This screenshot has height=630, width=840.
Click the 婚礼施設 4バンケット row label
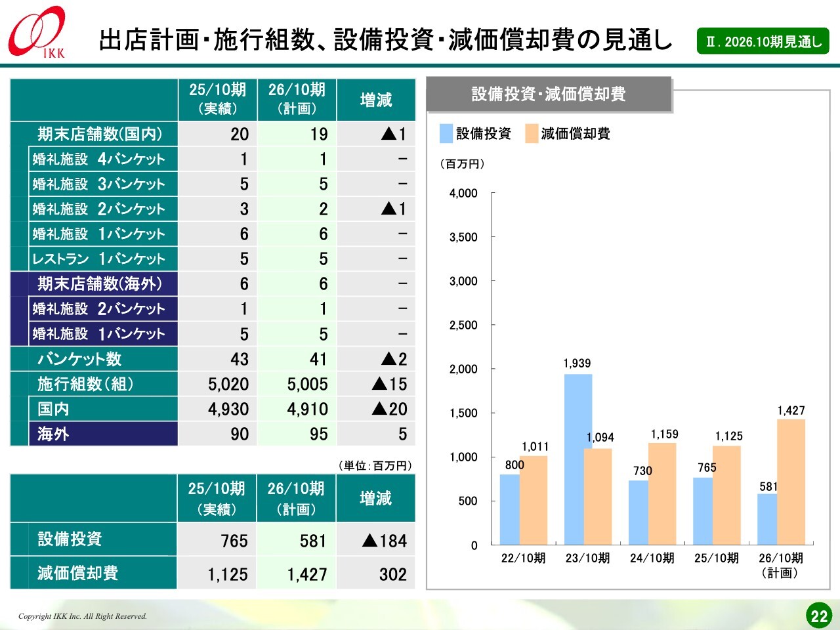tap(98, 159)
